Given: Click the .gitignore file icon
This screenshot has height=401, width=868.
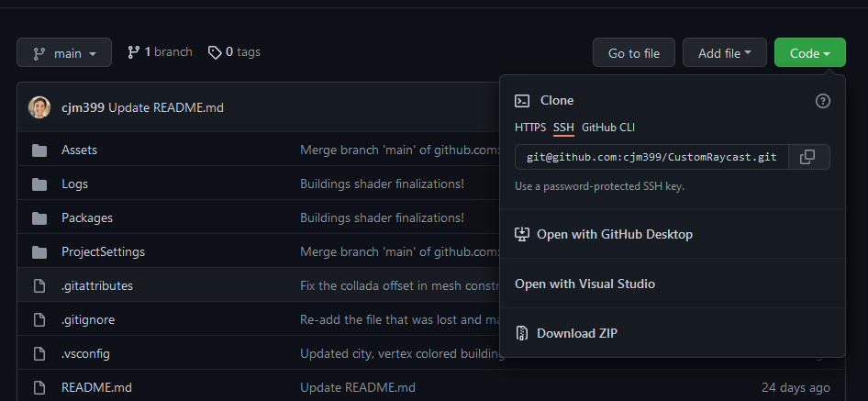Looking at the screenshot, I should [x=39, y=319].
